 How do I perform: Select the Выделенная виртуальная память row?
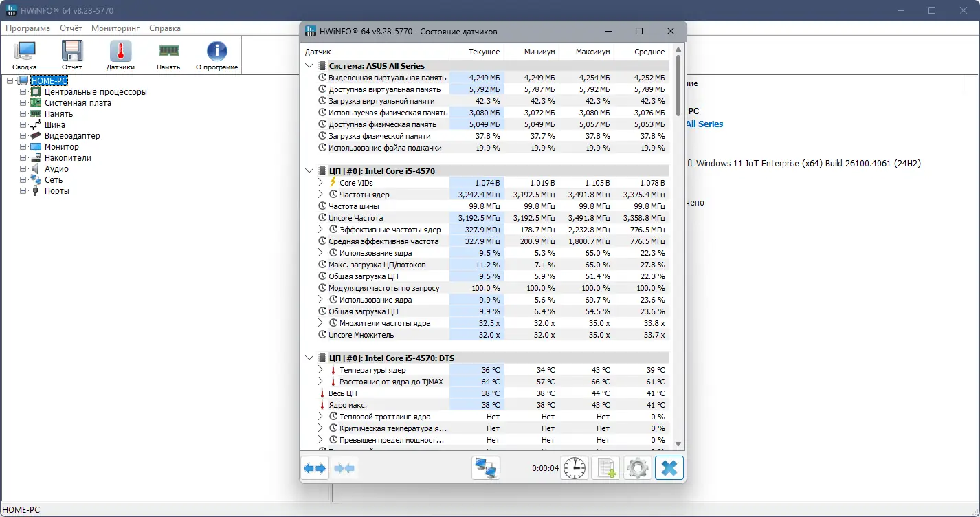coord(485,78)
